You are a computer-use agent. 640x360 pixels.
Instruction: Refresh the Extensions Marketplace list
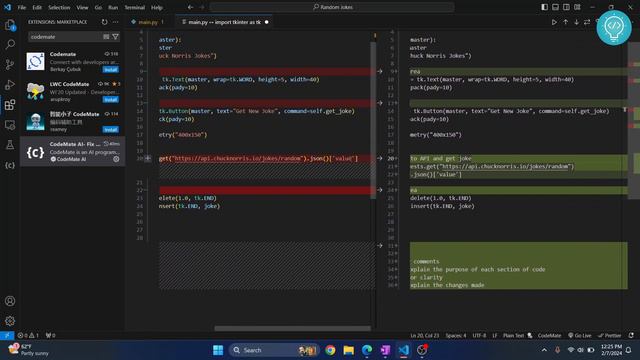tap(104, 22)
